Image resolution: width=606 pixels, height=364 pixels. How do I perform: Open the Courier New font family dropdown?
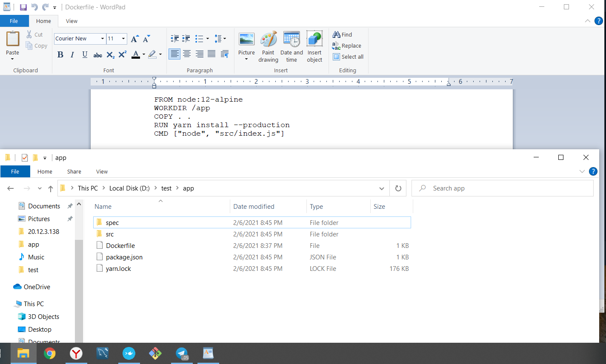[x=103, y=39]
